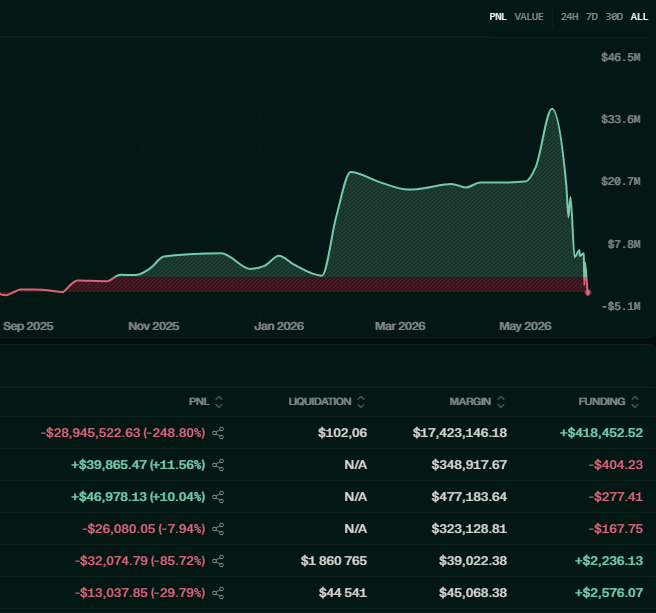This screenshot has width=656, height=613.
Task: Click the $7.8M axis label
Action: (624, 244)
